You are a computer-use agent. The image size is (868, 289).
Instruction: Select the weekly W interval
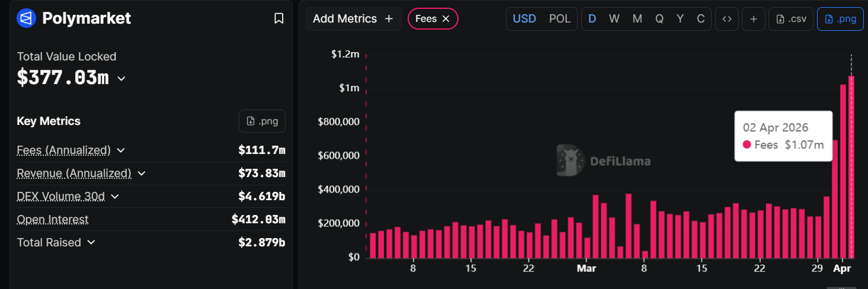pyautogui.click(x=614, y=19)
